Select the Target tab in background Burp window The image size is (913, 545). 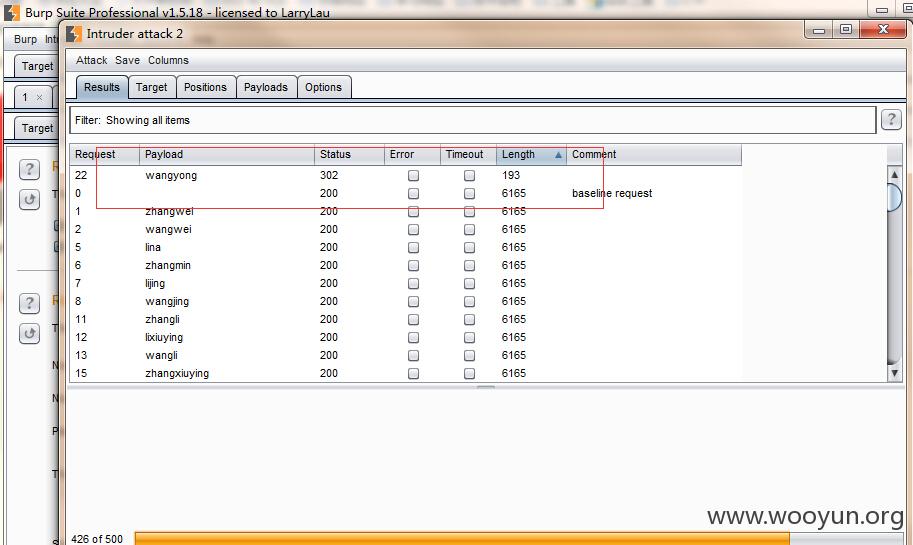[x=37, y=66]
